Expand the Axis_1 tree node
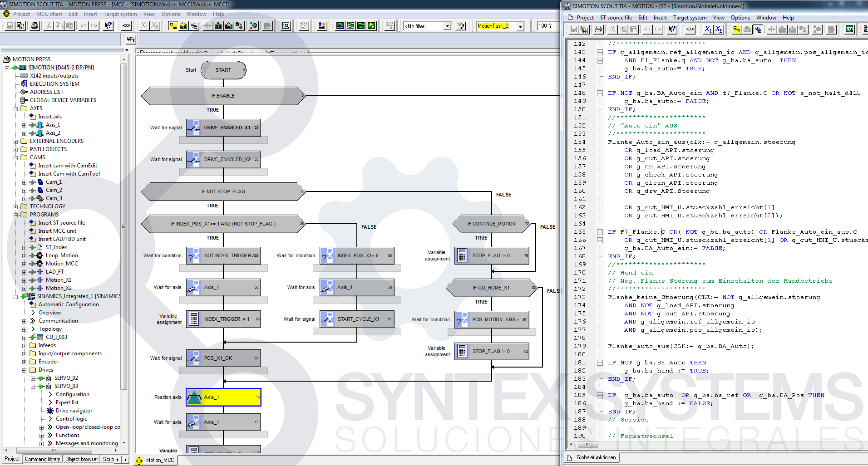 coord(24,125)
